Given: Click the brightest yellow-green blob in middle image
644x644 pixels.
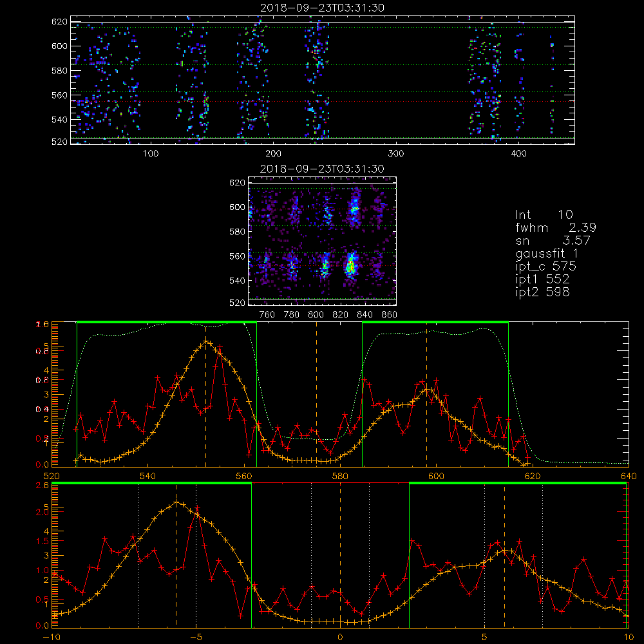Looking at the screenshot, I should [351, 265].
